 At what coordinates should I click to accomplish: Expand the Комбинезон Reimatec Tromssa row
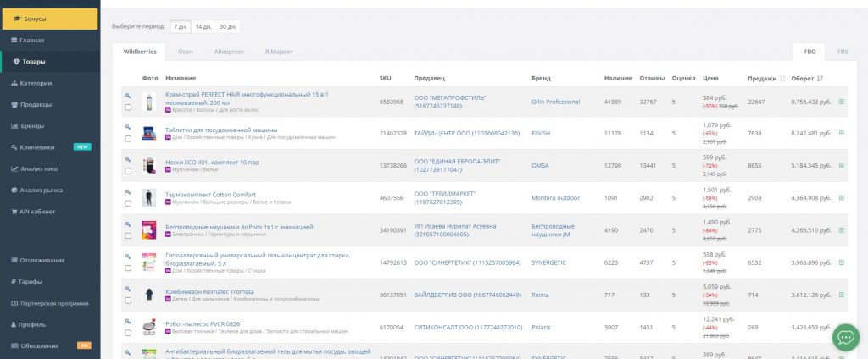click(x=841, y=294)
